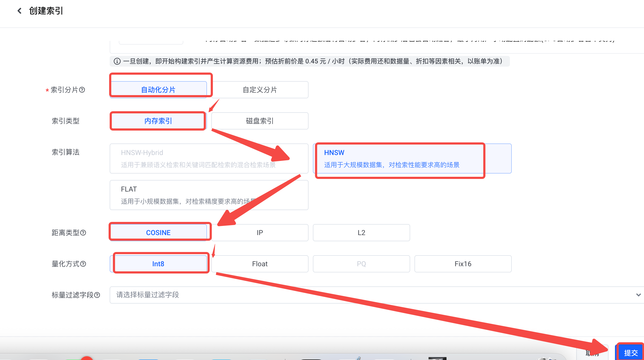Select the FLAT algorithm card
Screen dimensions: 644x360
[x=209, y=195]
